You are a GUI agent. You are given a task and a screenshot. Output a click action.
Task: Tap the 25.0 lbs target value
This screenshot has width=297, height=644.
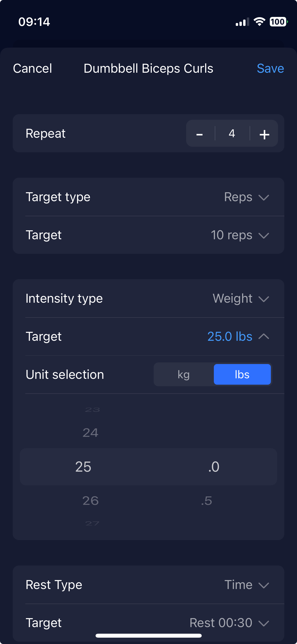coord(230,337)
